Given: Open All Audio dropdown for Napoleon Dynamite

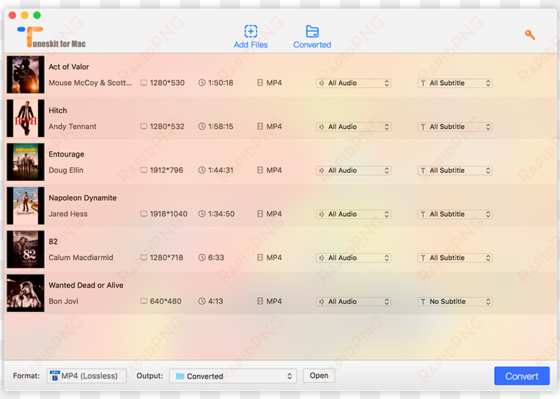Looking at the screenshot, I should [353, 214].
